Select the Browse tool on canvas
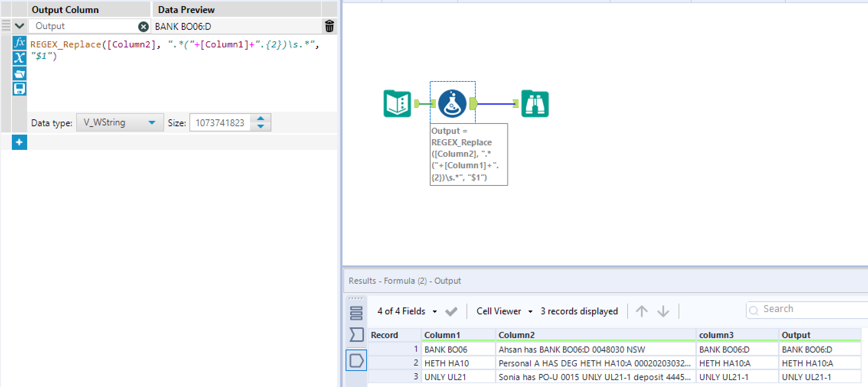Image resolution: width=868 pixels, height=387 pixels. click(x=535, y=102)
